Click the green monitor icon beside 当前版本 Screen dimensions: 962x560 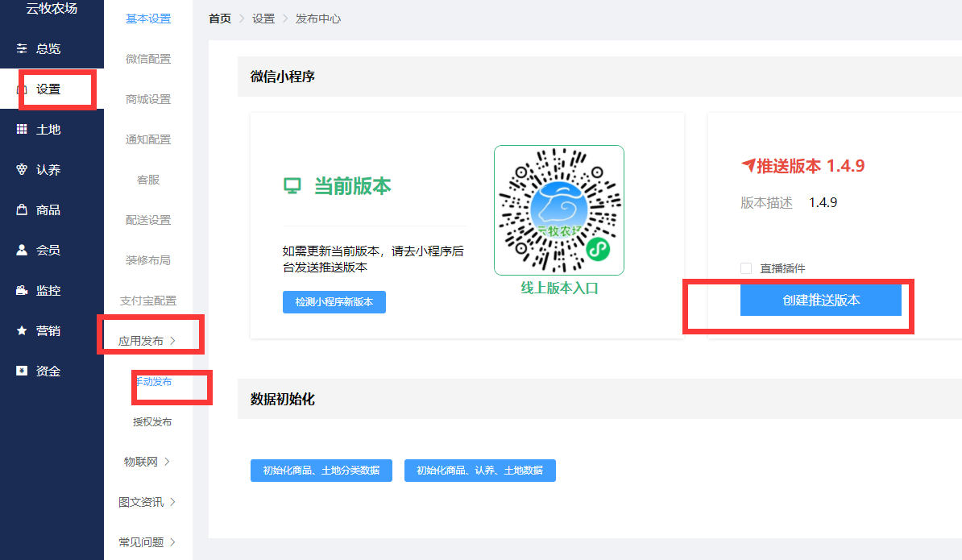tap(292, 185)
